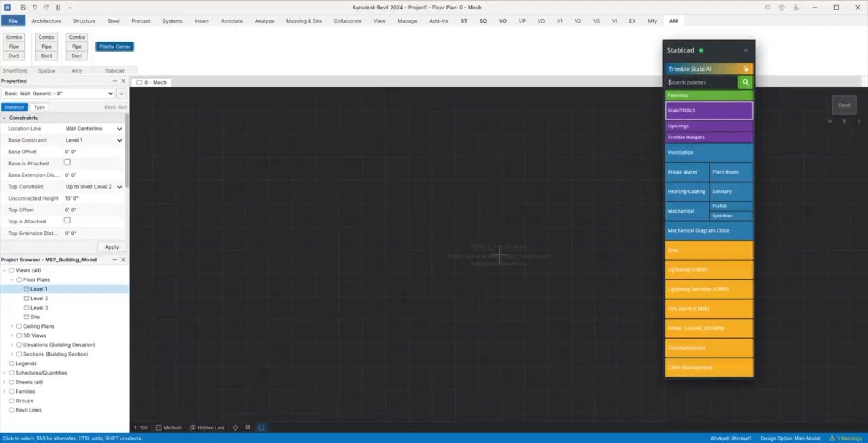Click the SmartTools Combo button
This screenshot has height=443, width=868.
coord(14,37)
